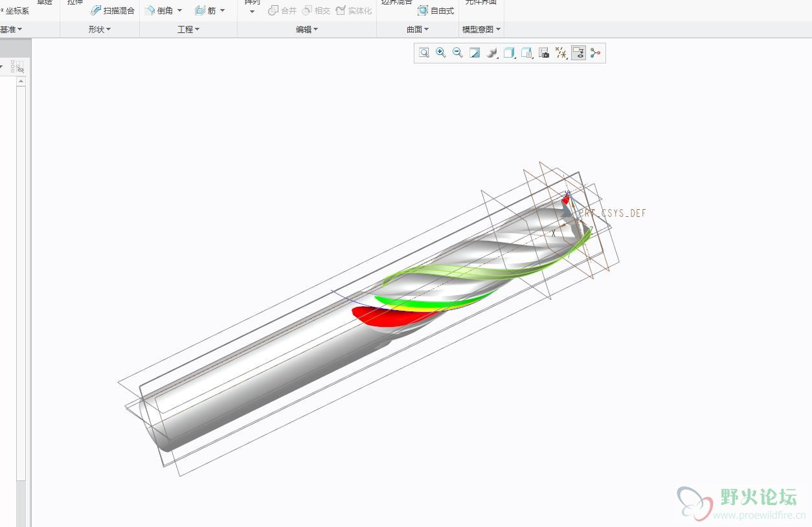Click the Zoom Out magnifier icon
The image size is (812, 527).
[x=458, y=53]
